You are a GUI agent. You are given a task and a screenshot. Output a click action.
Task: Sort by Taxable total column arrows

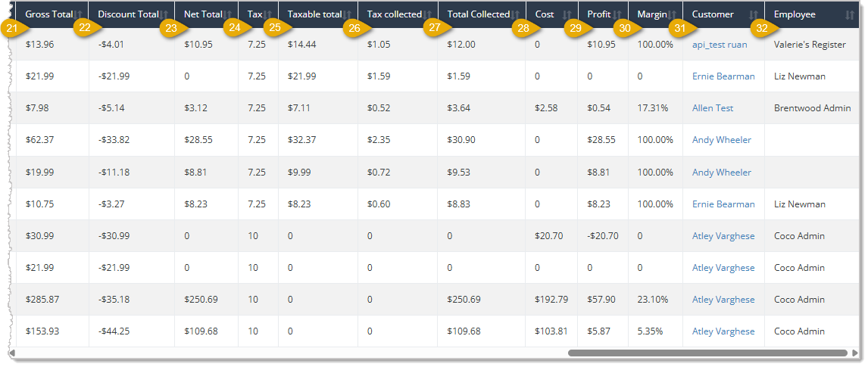347,14
